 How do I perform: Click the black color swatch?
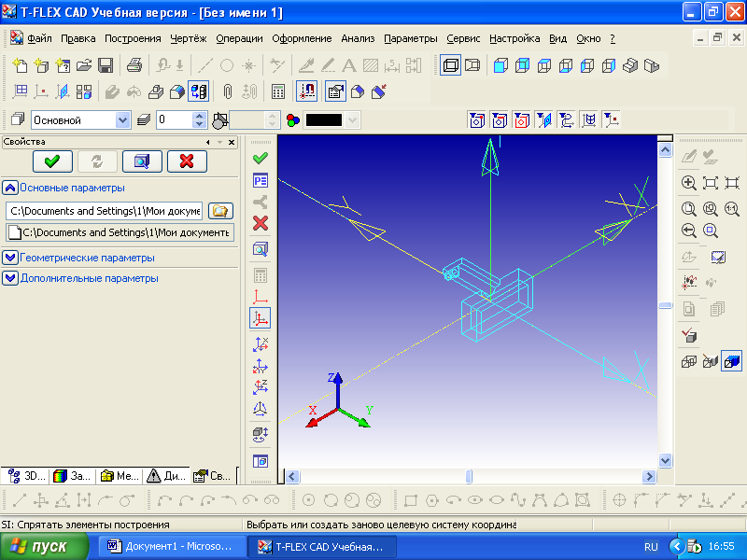pos(324,120)
